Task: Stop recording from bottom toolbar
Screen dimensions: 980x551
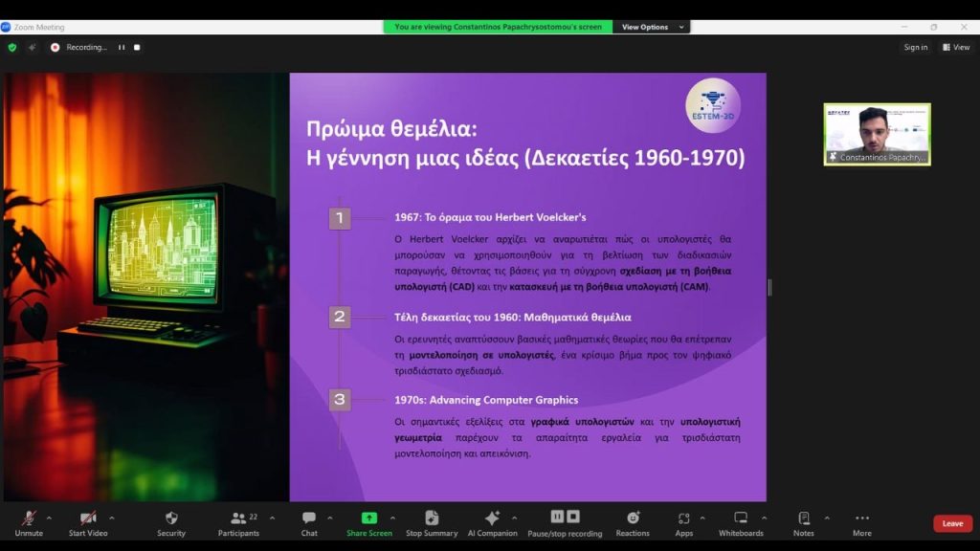Action: pos(573,517)
